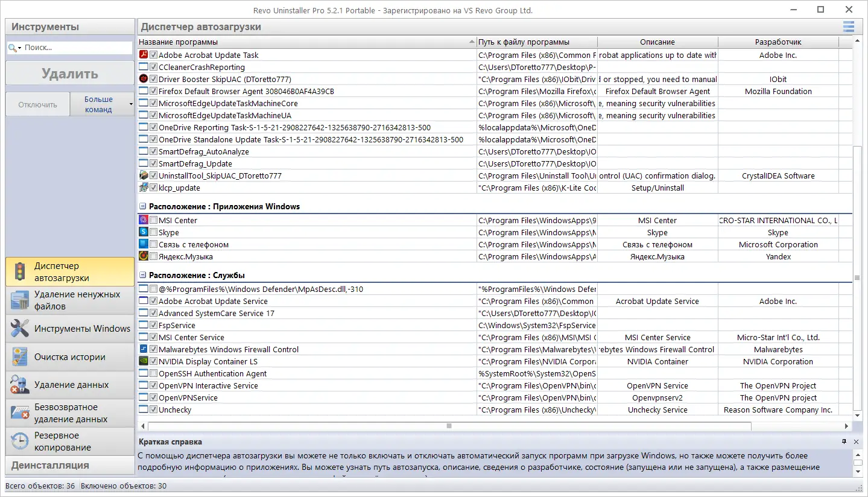Click the icon beside OpenVPNService
The image size is (868, 497).
click(x=144, y=397)
